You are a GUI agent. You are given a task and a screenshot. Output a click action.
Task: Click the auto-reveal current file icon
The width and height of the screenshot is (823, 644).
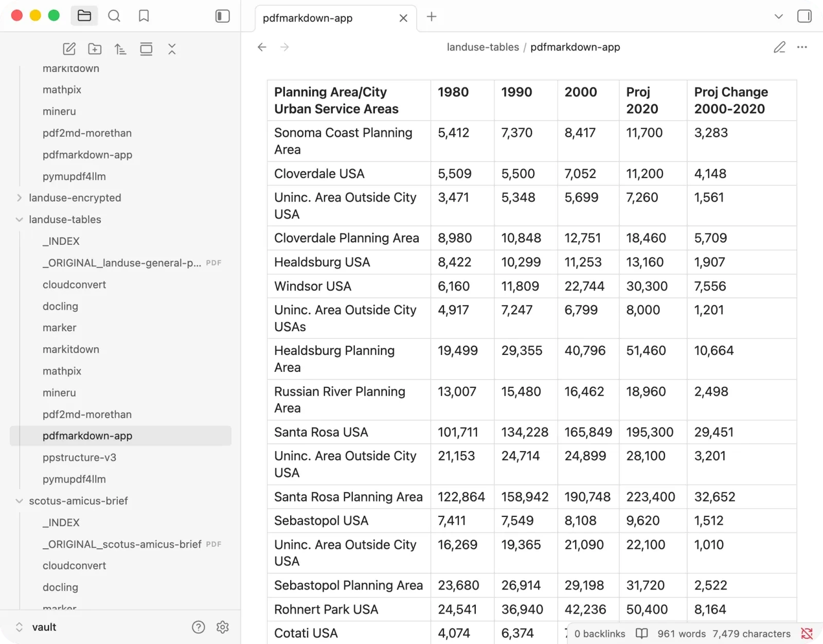click(146, 49)
